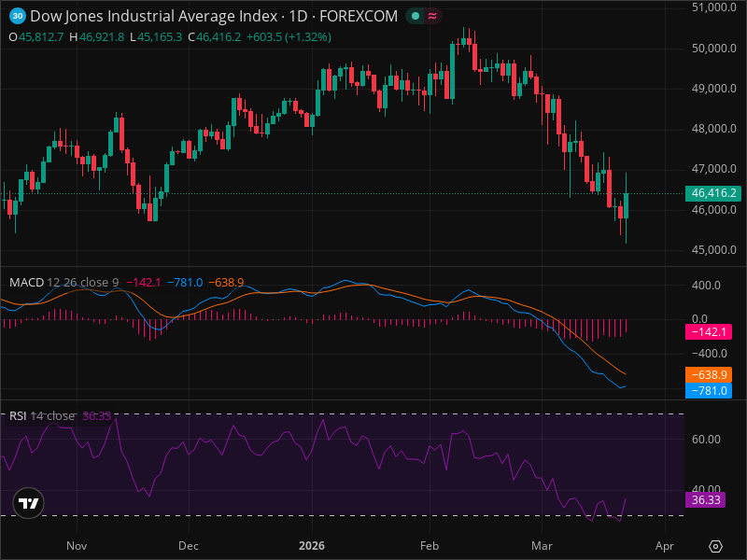Click the blue MACD value tag −781.0
747x560 pixels.
pyautogui.click(x=709, y=390)
